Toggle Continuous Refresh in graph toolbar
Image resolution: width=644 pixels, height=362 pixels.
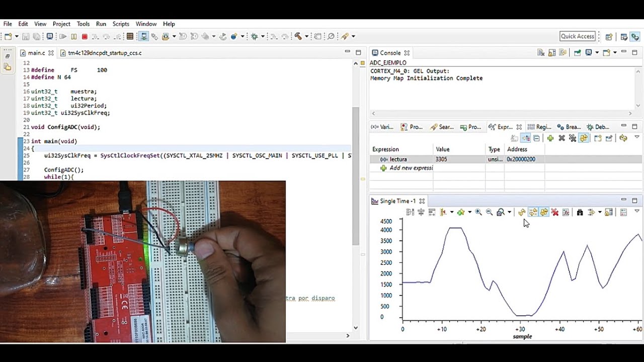[x=544, y=212]
